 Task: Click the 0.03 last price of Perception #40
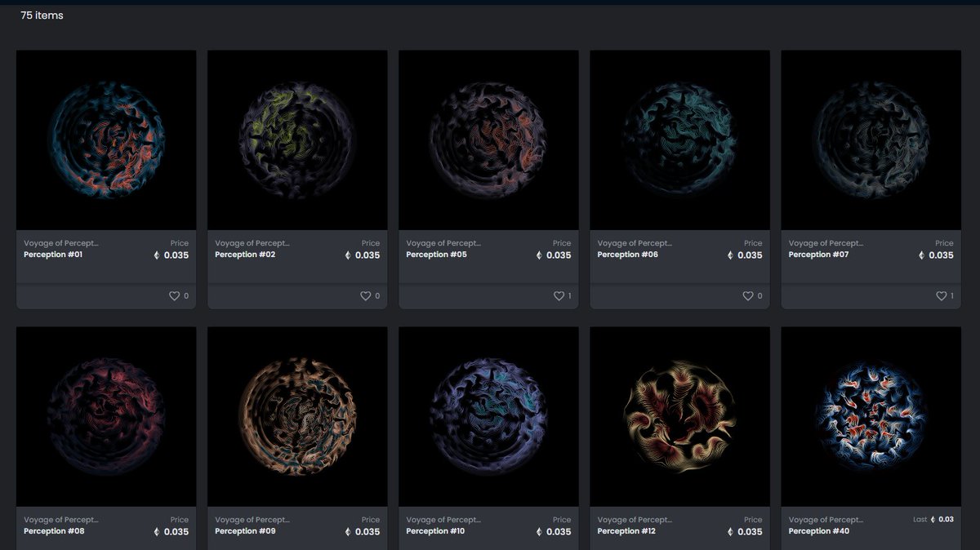[x=946, y=519]
